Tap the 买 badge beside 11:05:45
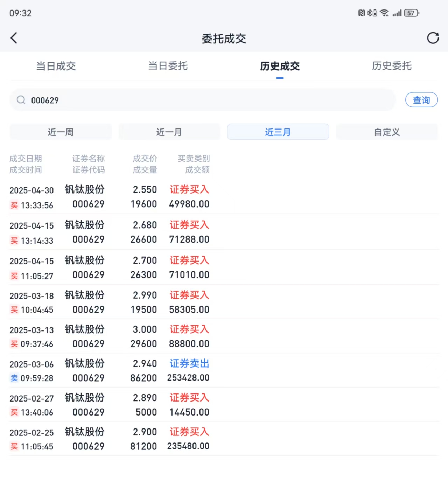The height and width of the screenshot is (488, 448). click(14, 446)
